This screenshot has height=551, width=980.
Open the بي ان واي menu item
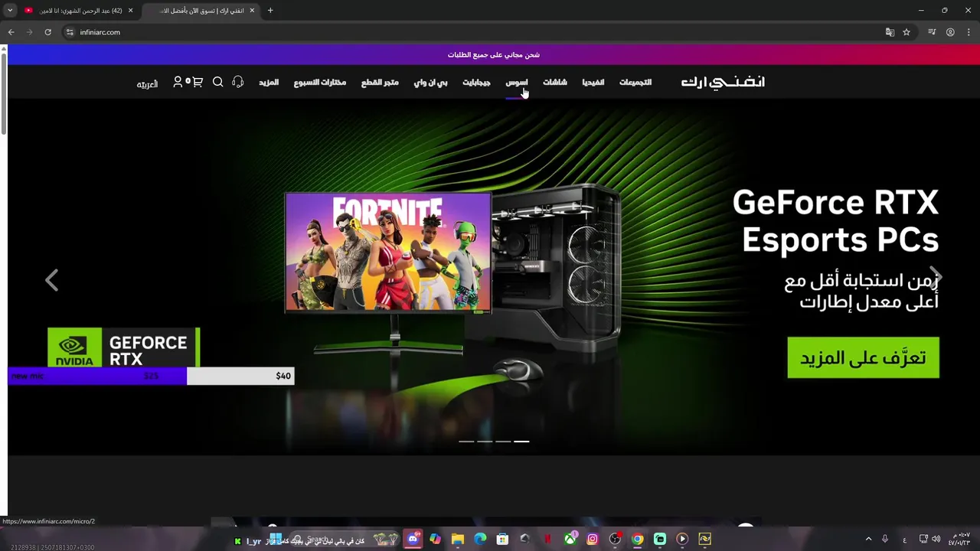tap(430, 82)
